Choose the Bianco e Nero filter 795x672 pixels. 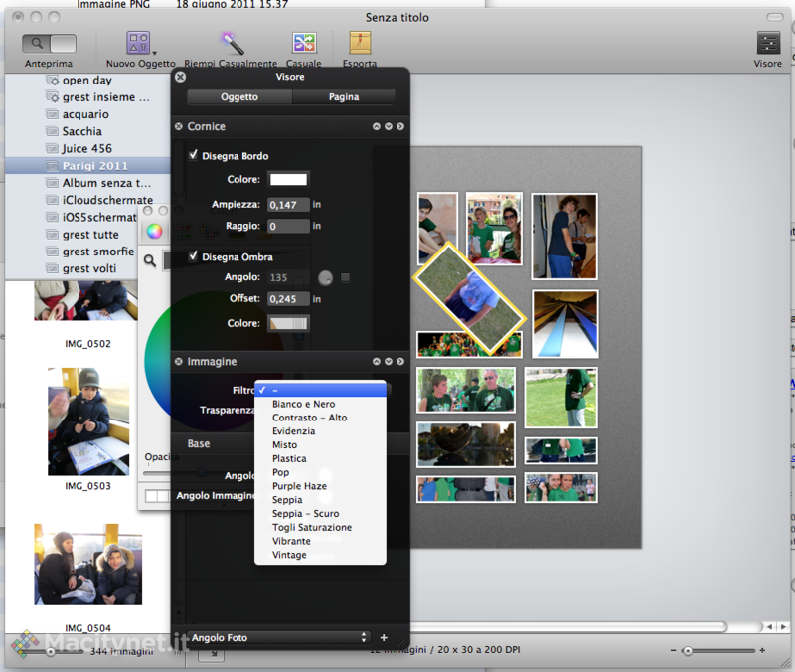coord(320,404)
